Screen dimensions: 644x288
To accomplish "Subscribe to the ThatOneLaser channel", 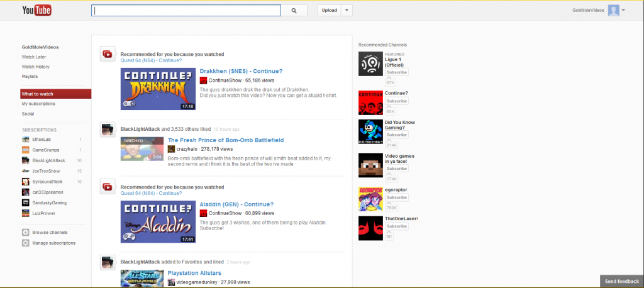I will 397,226.
